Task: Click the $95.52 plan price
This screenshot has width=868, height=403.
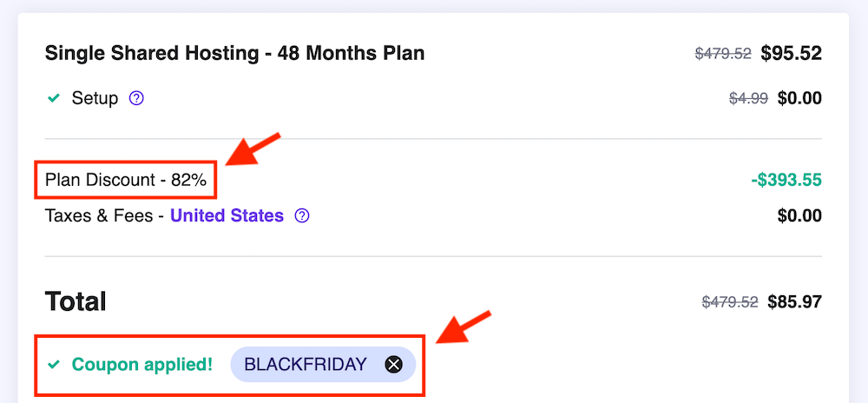Action: tap(791, 53)
